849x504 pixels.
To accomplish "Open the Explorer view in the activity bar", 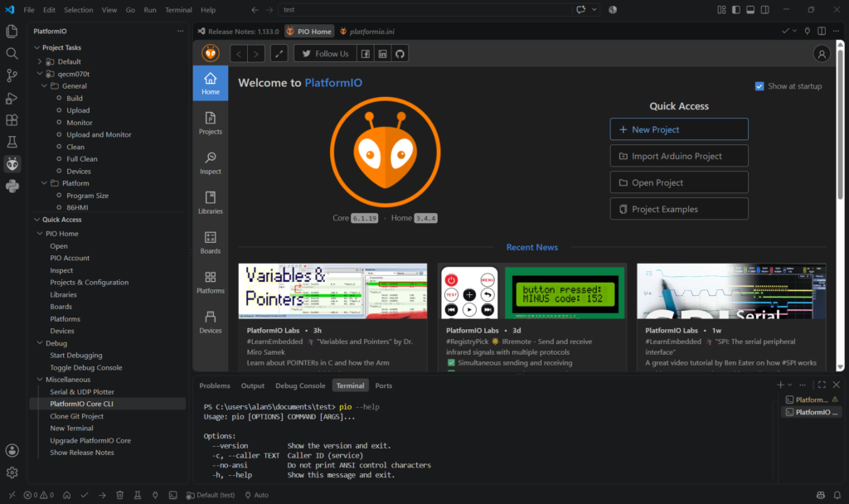I will click(x=12, y=31).
